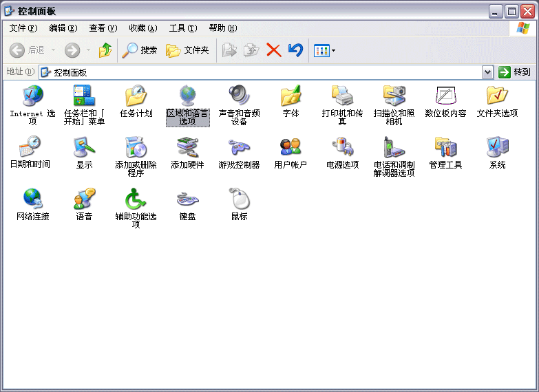Open 声音和音频设备 icon

click(x=239, y=96)
